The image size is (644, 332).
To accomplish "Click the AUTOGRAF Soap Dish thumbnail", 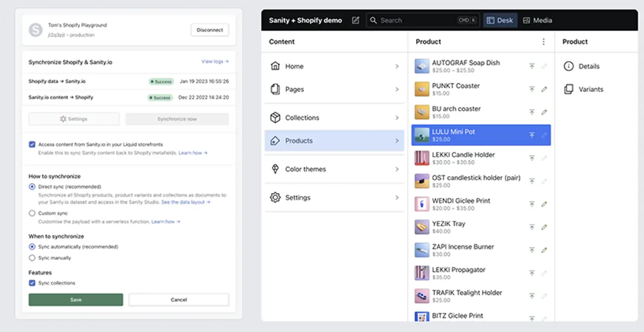I will pyautogui.click(x=422, y=66).
